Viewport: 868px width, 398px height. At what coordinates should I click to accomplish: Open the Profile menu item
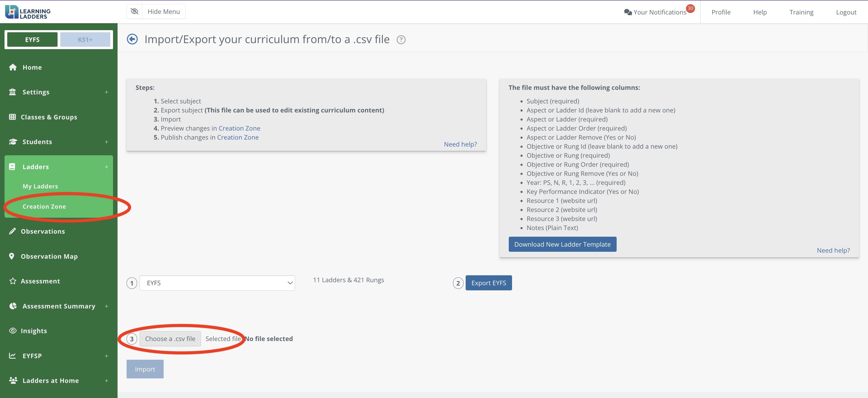click(721, 12)
